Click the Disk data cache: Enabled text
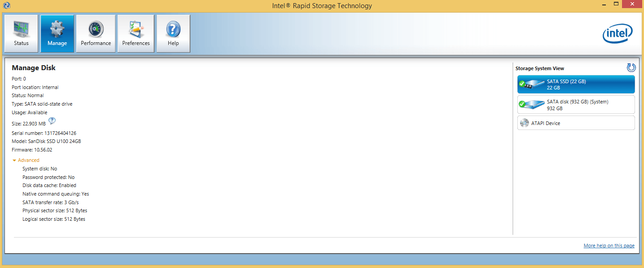The image size is (644, 268). 49,185
